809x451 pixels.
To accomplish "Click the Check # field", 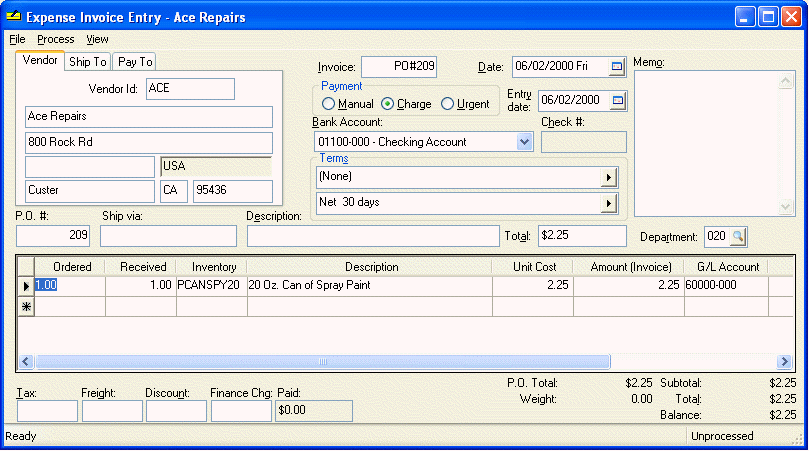I will [x=584, y=142].
